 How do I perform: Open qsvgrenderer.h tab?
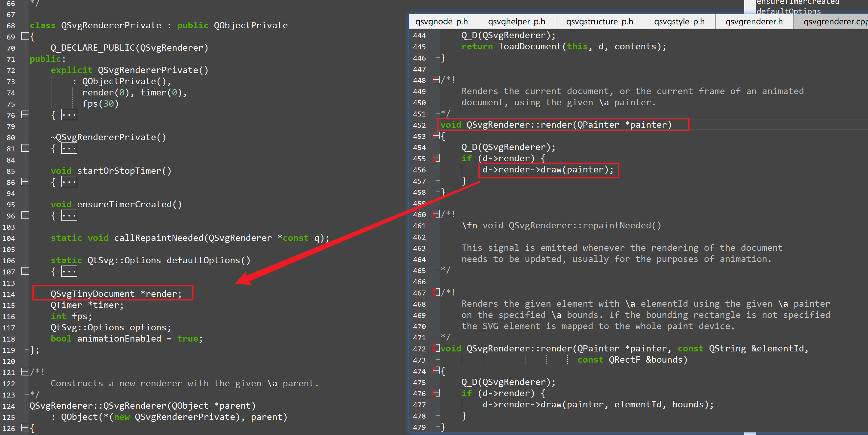[754, 22]
